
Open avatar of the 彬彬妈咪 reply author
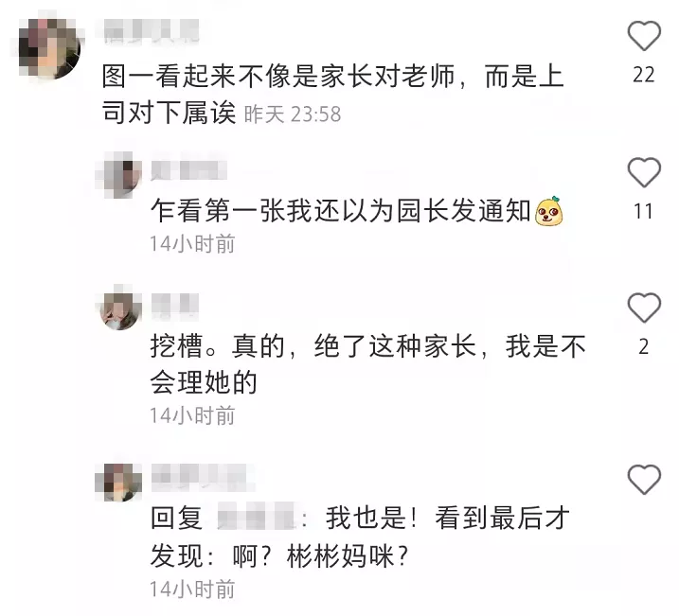click(118, 480)
